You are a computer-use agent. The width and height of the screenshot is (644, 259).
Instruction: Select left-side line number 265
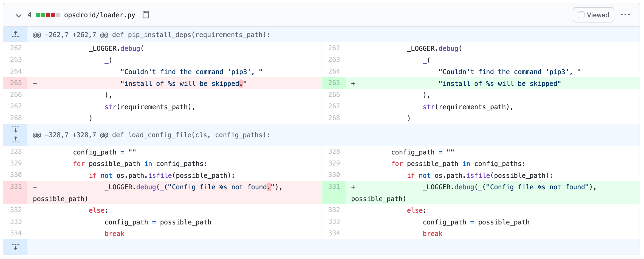pyautogui.click(x=16, y=83)
